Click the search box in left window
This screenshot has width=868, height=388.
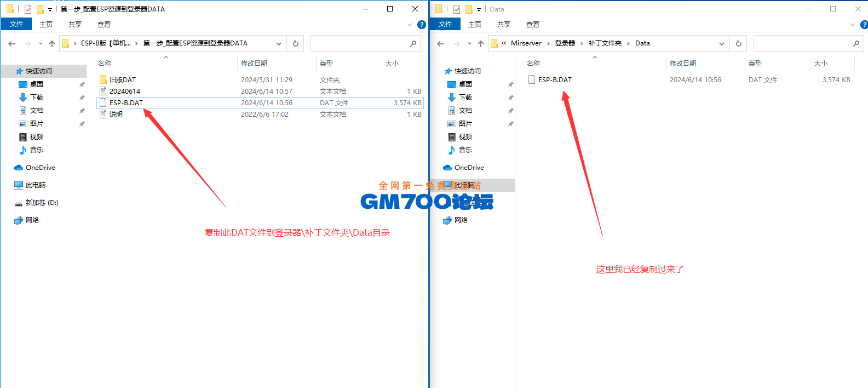[359, 43]
